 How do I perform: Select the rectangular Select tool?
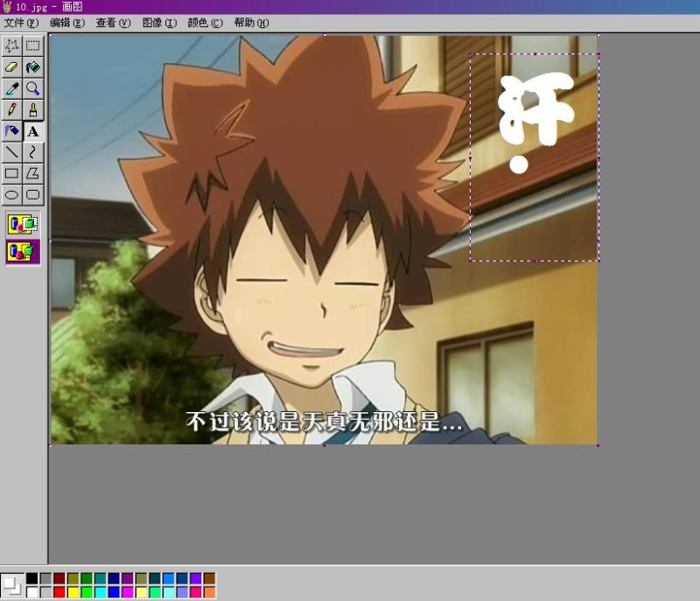(x=33, y=45)
